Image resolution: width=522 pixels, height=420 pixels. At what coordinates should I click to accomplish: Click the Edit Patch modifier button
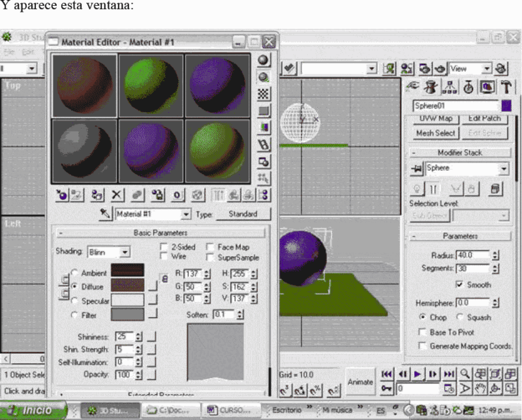click(x=484, y=119)
